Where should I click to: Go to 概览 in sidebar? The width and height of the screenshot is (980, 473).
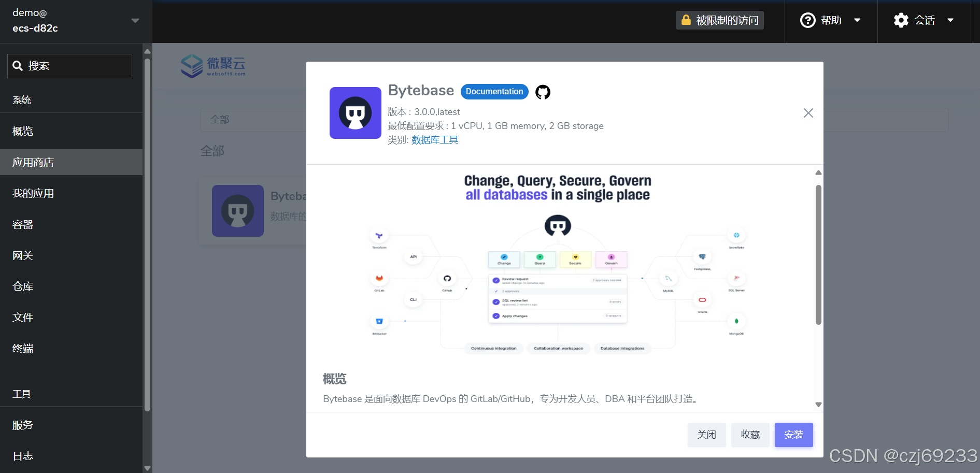coord(71,131)
